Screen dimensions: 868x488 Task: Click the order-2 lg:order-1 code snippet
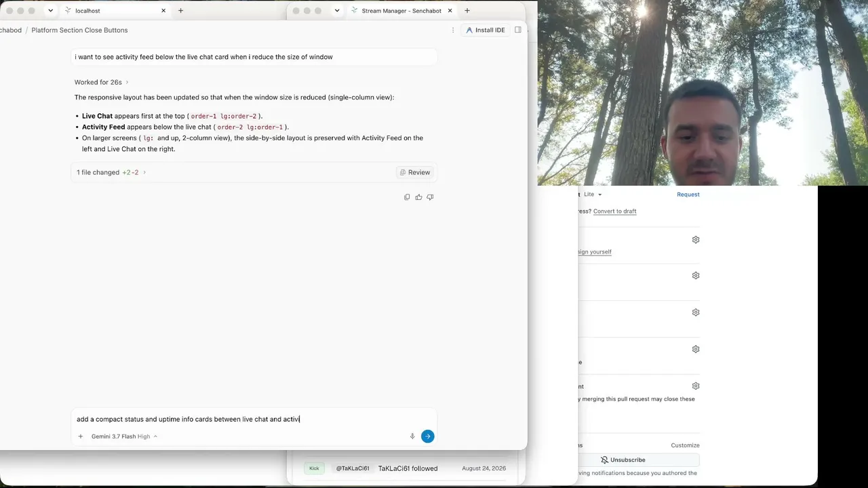pos(250,127)
